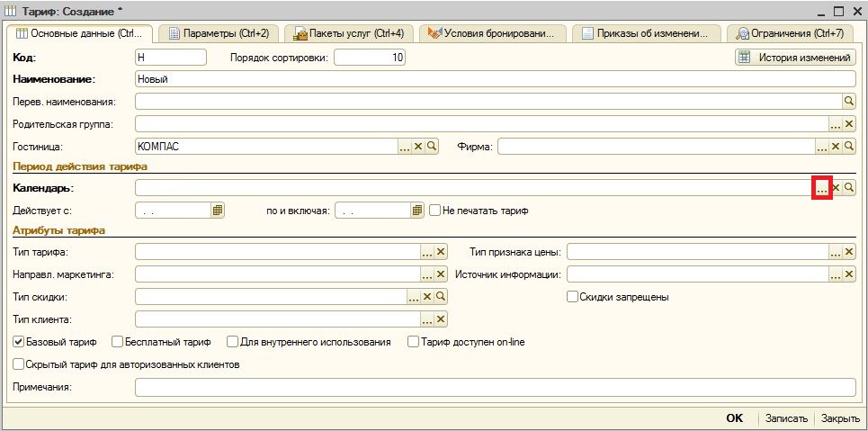Maximize the Тариф: Создание window
This screenshot has width=868, height=431.
(838, 11)
